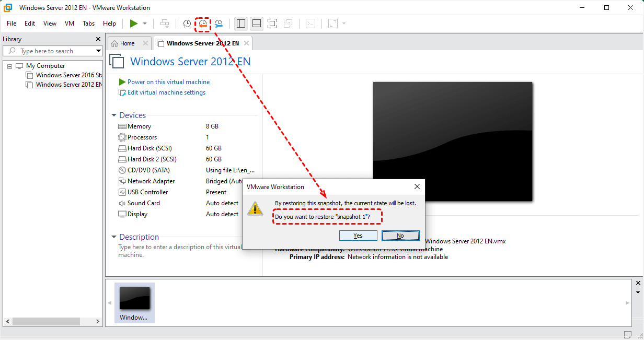
Task: Open the VM menu
Action: point(70,24)
